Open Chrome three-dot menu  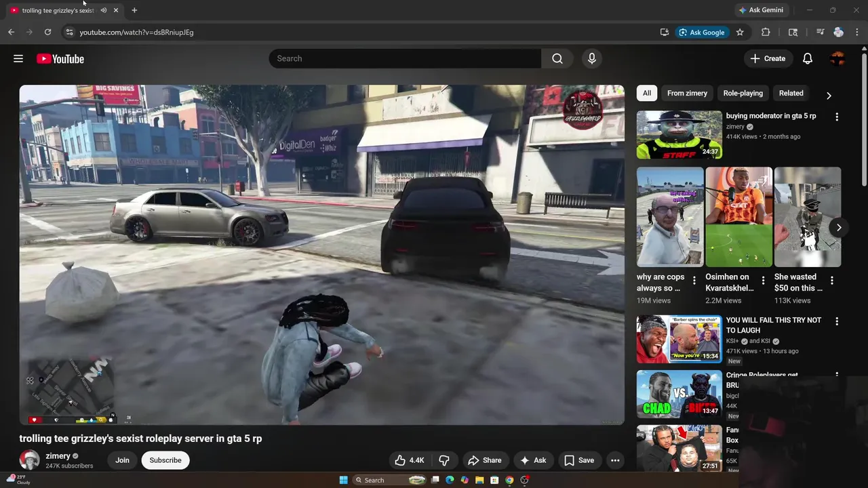click(857, 32)
